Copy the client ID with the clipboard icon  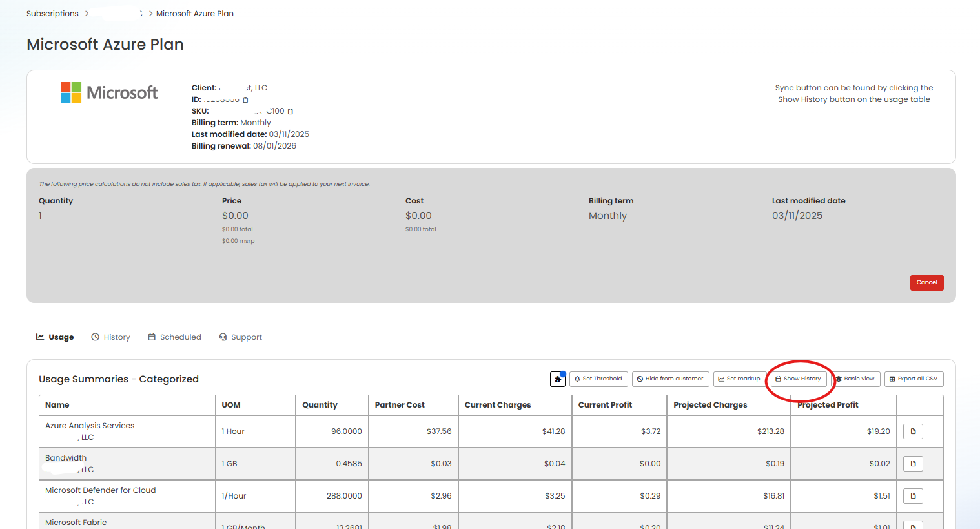(245, 99)
